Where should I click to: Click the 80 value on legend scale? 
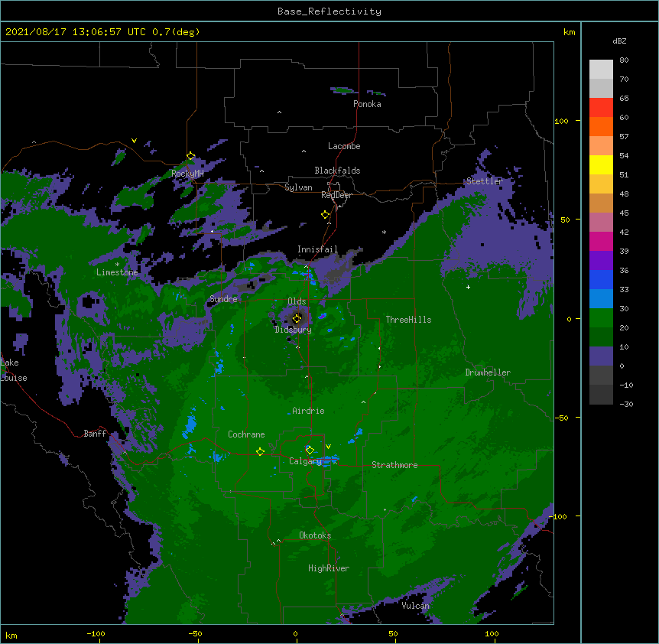point(624,60)
